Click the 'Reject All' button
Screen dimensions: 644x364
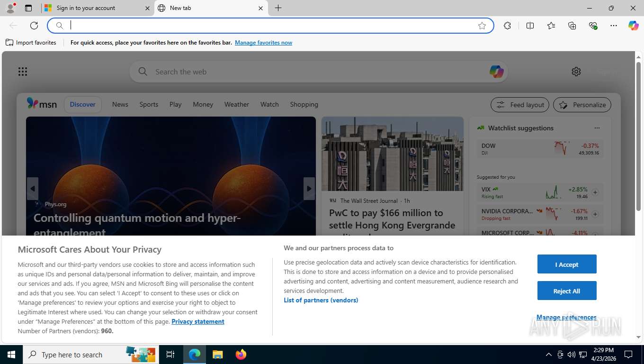click(x=567, y=291)
